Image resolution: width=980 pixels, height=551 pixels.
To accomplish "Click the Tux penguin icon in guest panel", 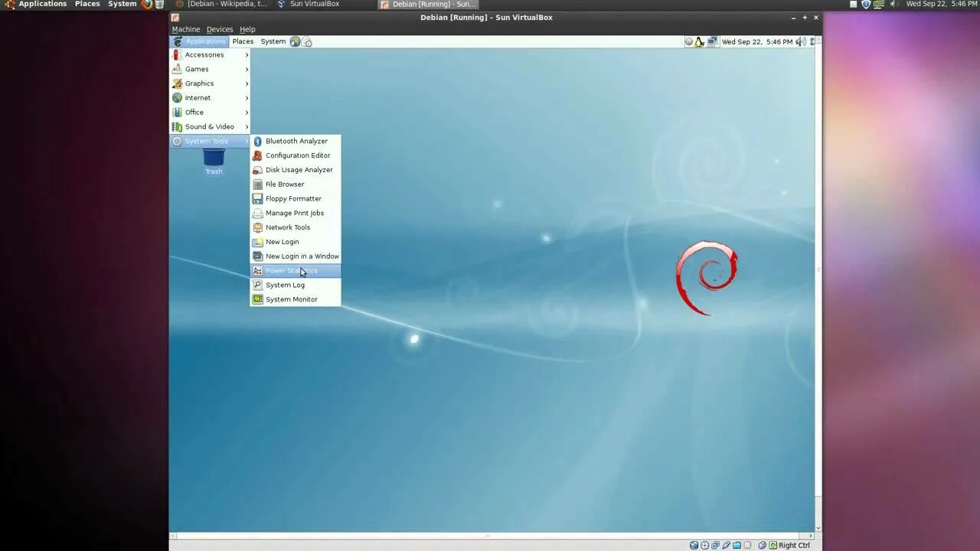I will (x=699, y=41).
